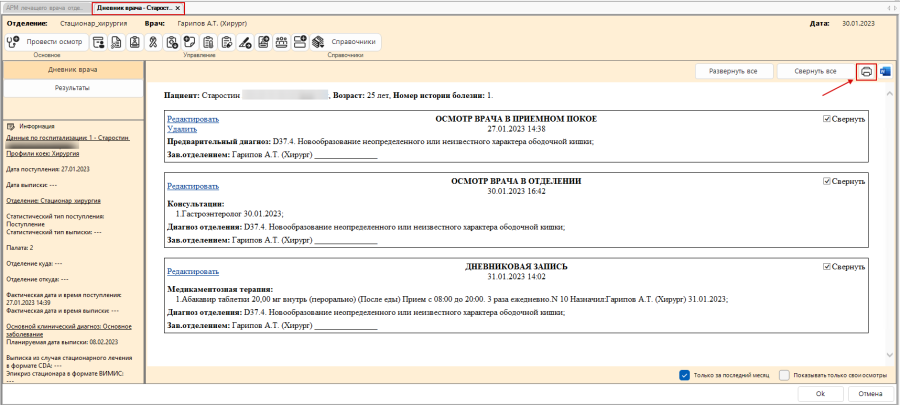
Task: Open the clipboard list toolbar icon
Action: point(208,42)
